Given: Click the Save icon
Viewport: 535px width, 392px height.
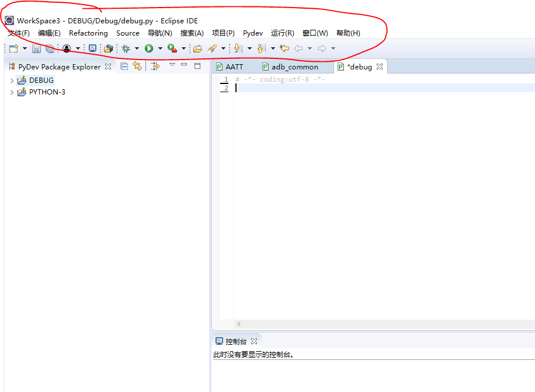Looking at the screenshot, I should pyautogui.click(x=36, y=48).
